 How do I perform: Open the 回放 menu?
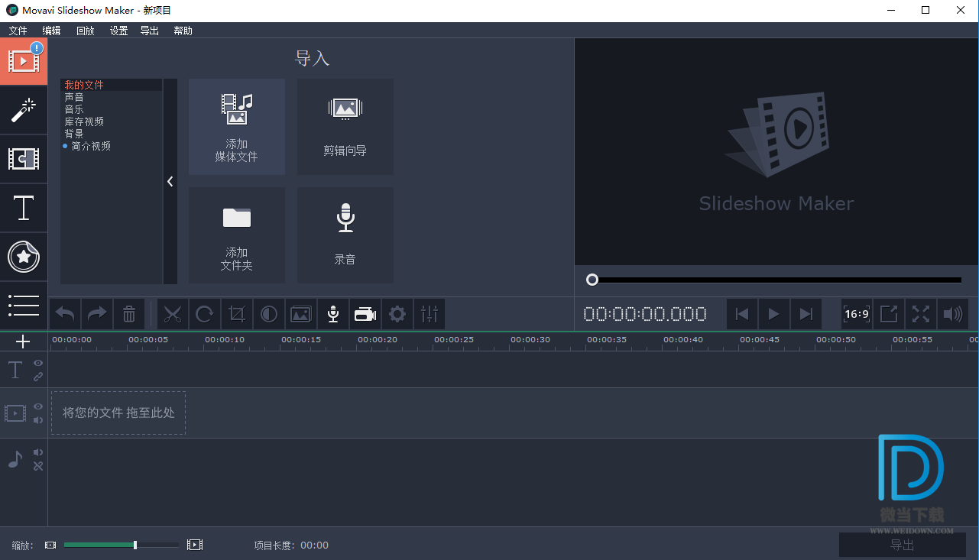tap(86, 31)
